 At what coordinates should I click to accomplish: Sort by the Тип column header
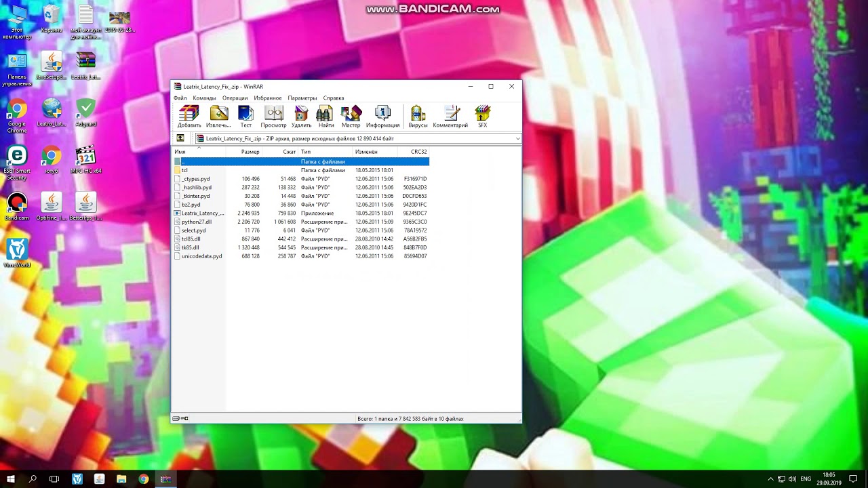[x=325, y=152]
